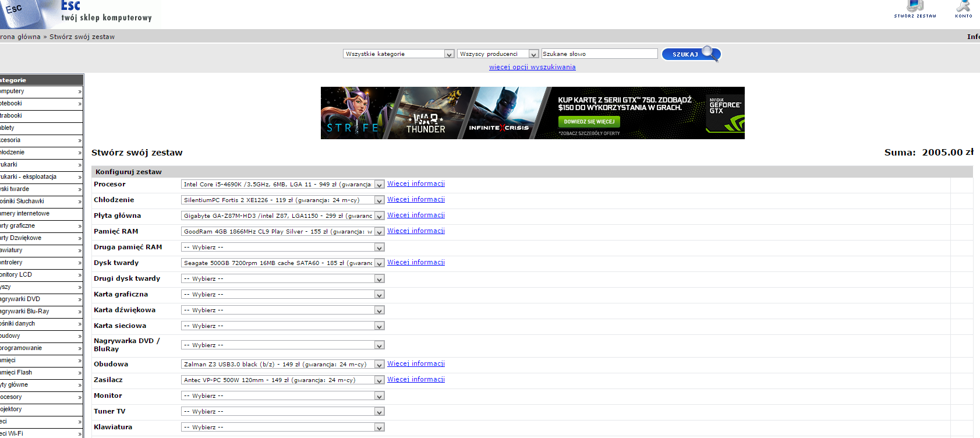This screenshot has width=980, height=438.
Task: Open the Projektory sidebar category
Action: tap(41, 409)
